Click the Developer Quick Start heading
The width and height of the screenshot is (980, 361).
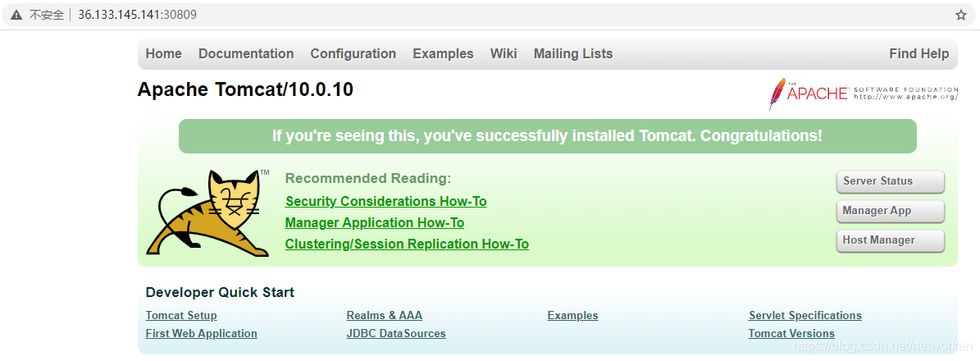point(220,292)
